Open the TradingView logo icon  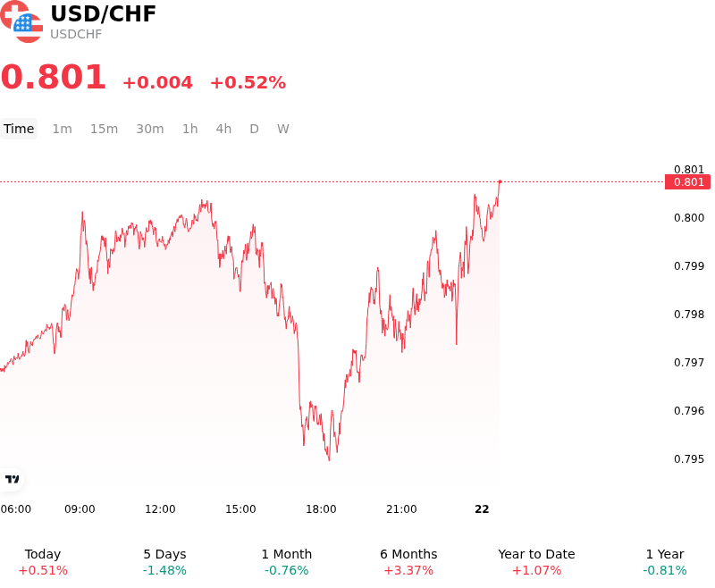point(12,479)
